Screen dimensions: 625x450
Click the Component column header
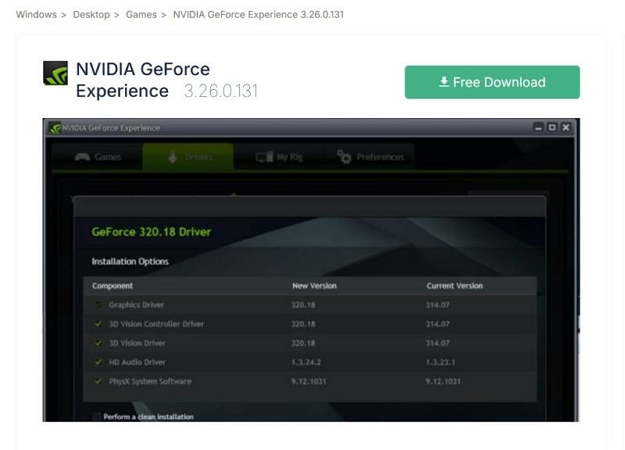tap(112, 286)
